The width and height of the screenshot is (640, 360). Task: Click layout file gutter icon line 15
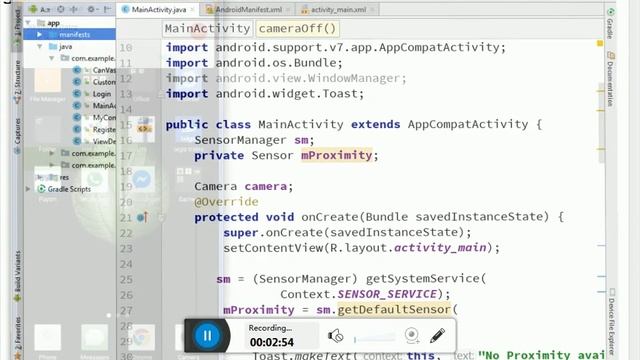pos(144,128)
